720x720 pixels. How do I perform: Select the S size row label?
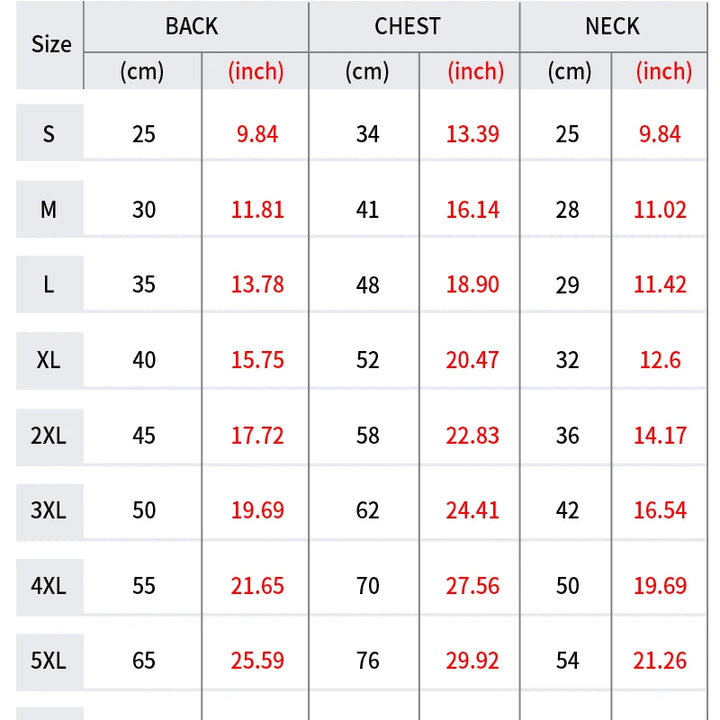(x=49, y=133)
